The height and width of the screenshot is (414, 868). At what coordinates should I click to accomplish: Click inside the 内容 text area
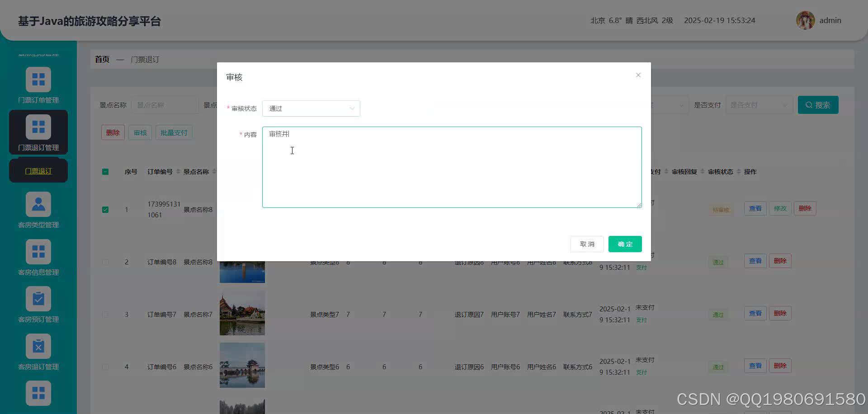pyautogui.click(x=452, y=167)
